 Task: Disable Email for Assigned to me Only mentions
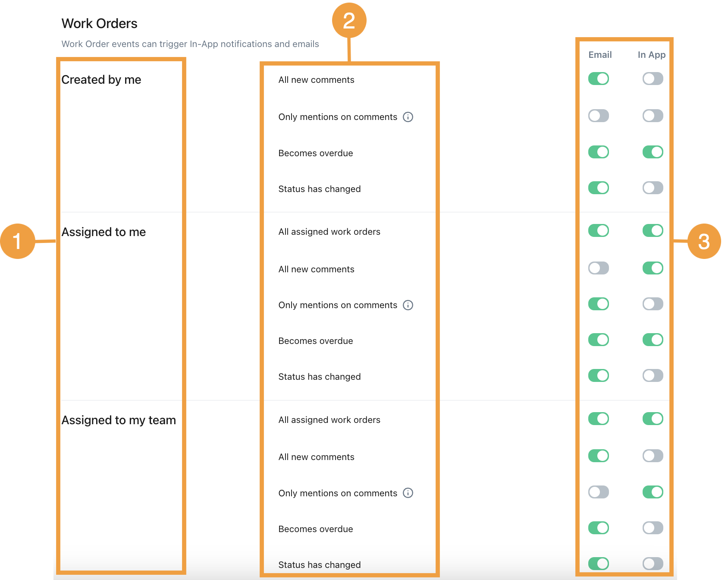tap(599, 304)
